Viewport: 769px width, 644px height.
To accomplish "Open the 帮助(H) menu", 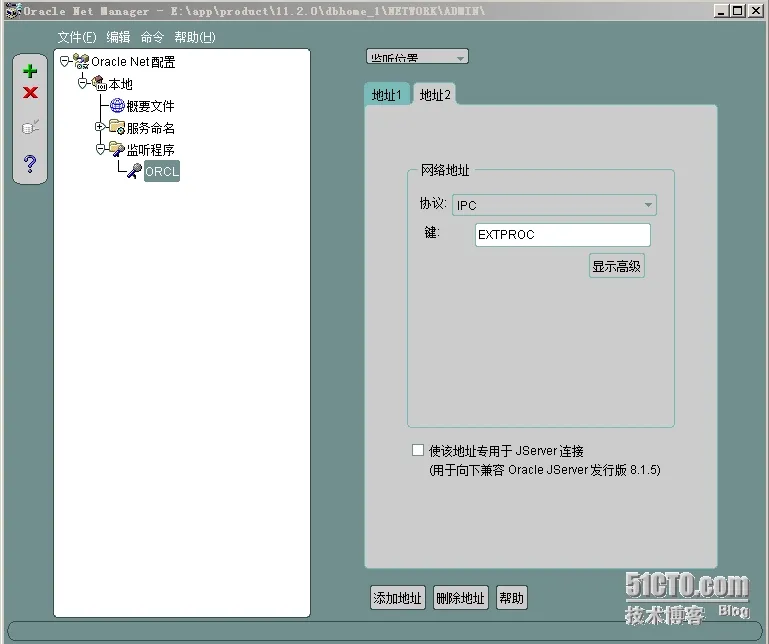I will 195,37.
